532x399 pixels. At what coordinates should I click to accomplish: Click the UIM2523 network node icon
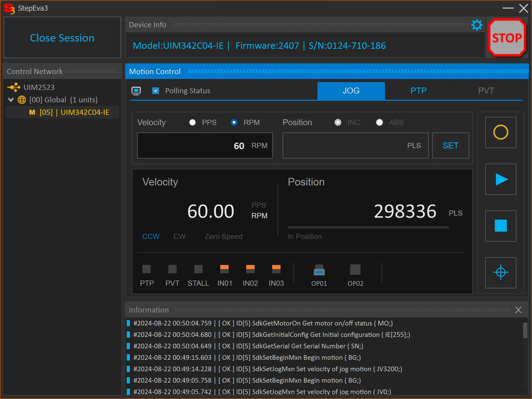click(14, 87)
